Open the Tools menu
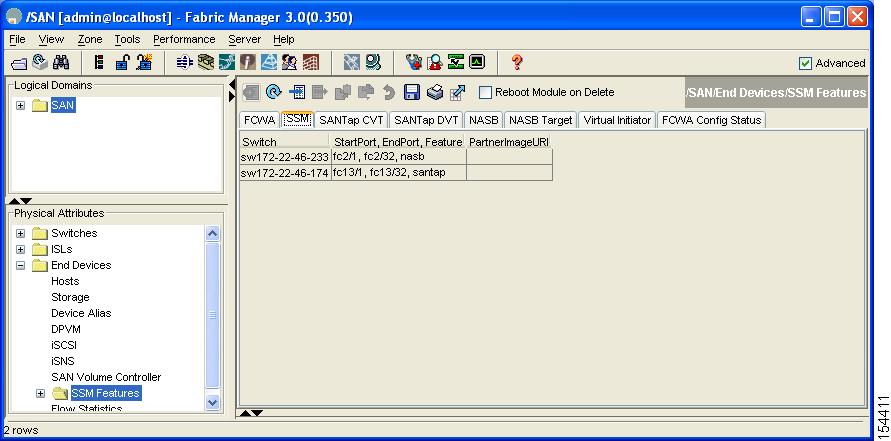The height and width of the screenshot is (441, 891). tap(127, 39)
